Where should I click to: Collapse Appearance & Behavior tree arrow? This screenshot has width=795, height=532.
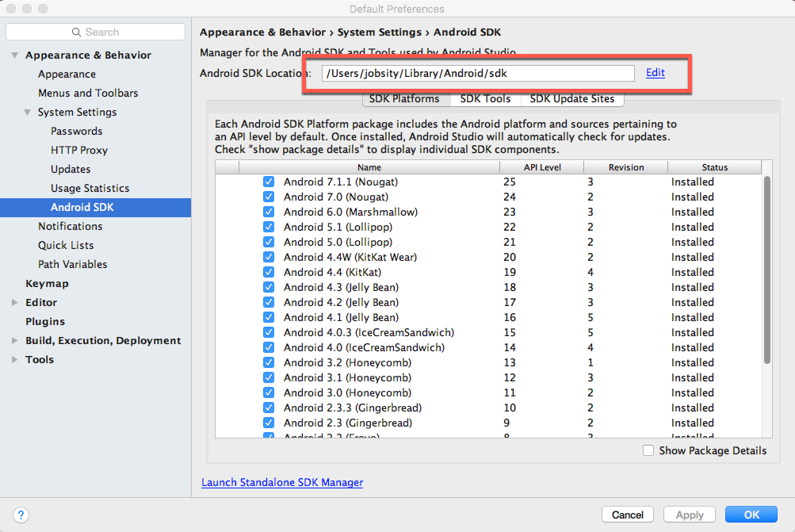15,55
